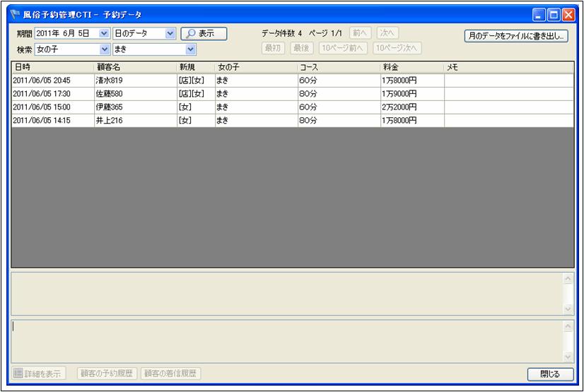Click the 顧客の着信履歴 button
The width and height of the screenshot is (584, 392).
click(x=171, y=374)
